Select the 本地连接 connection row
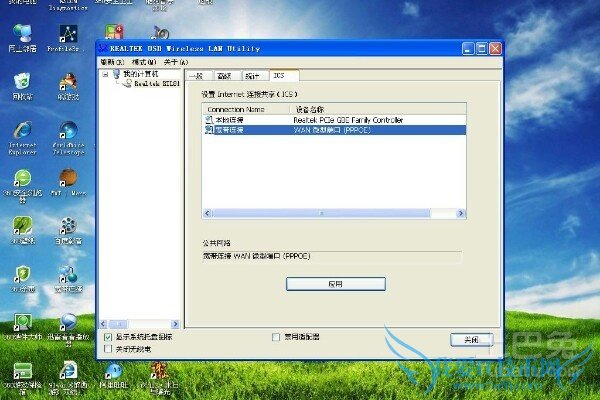The height and width of the screenshot is (400, 600). point(334,120)
